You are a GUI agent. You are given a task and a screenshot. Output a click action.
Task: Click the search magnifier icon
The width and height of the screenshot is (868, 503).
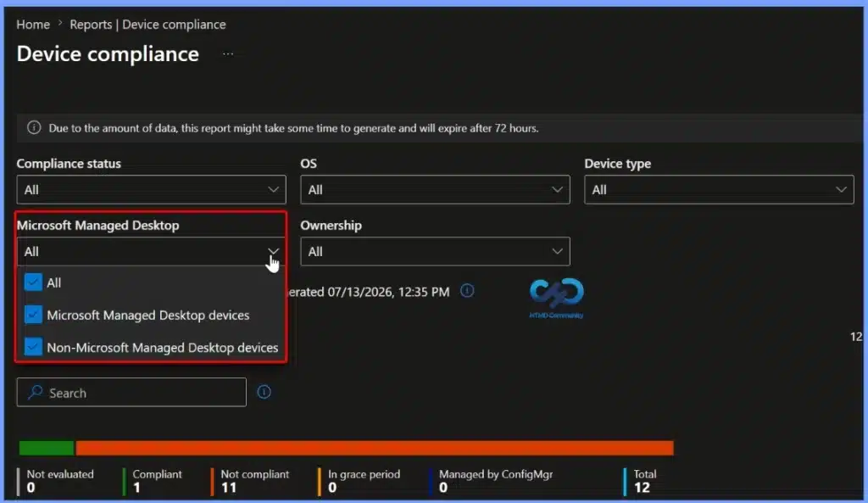(36, 392)
